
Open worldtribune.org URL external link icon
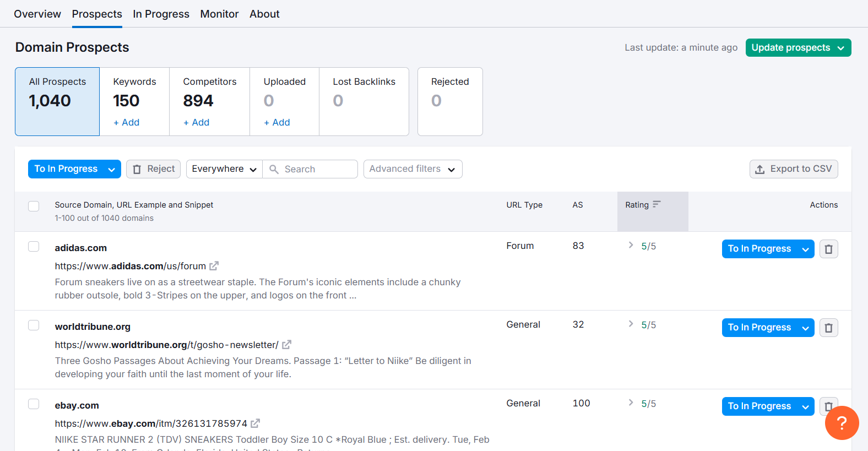click(286, 345)
